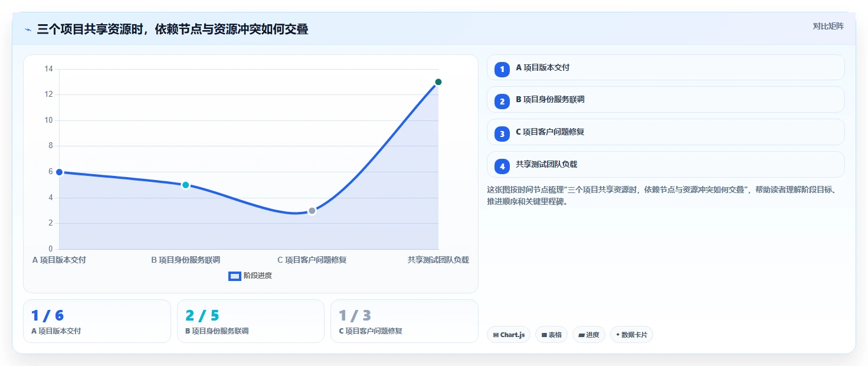
Task: Click the x-axis label 共享测试团队负载
Action: 438,260
